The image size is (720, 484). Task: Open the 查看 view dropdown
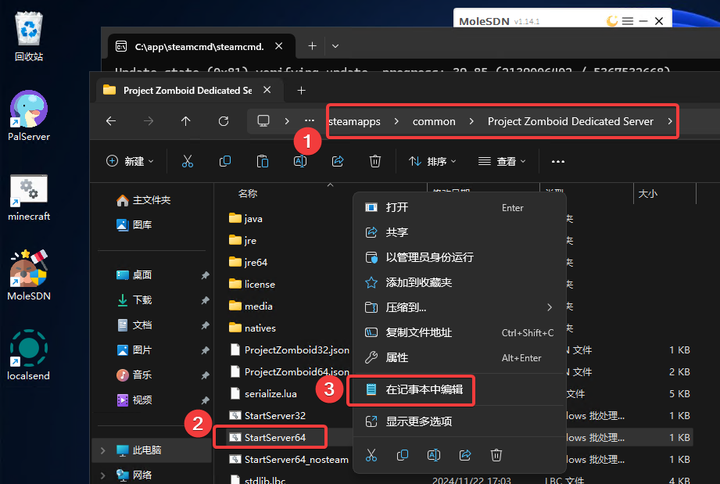(x=502, y=161)
